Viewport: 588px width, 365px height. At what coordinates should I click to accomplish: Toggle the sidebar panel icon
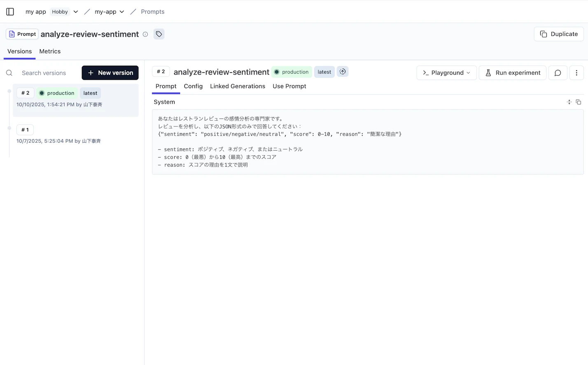pos(10,12)
